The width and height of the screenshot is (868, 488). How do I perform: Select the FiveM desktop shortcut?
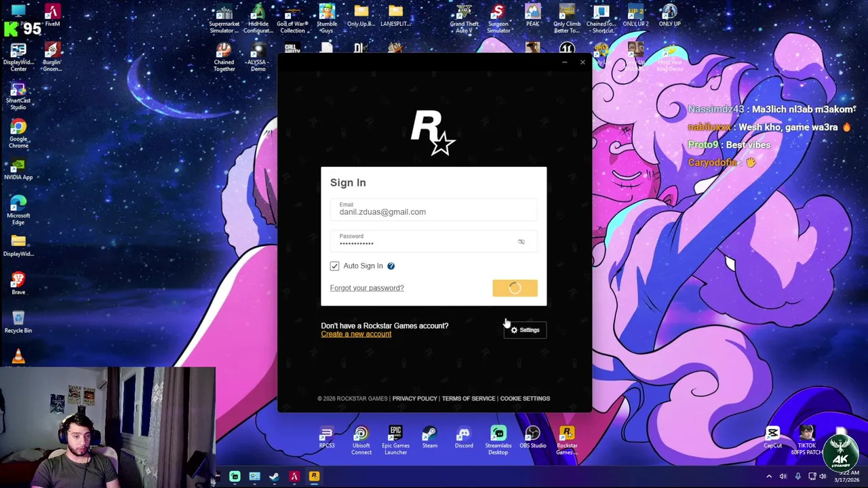point(52,16)
